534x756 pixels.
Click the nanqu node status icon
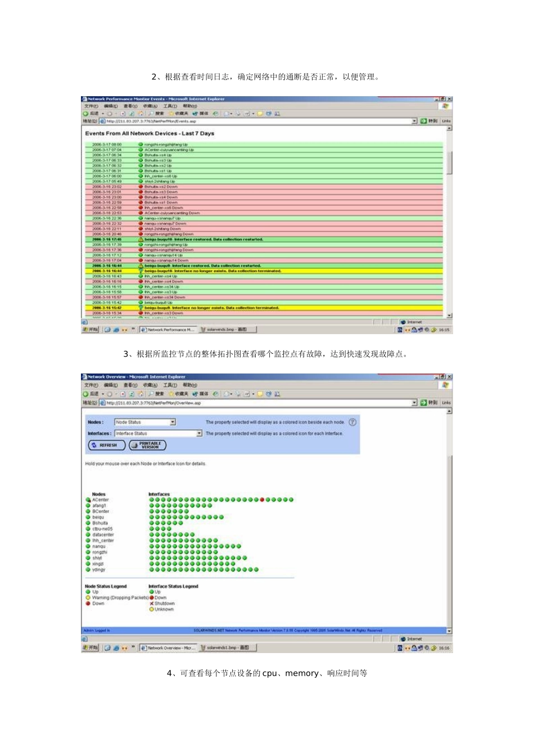coord(88,546)
